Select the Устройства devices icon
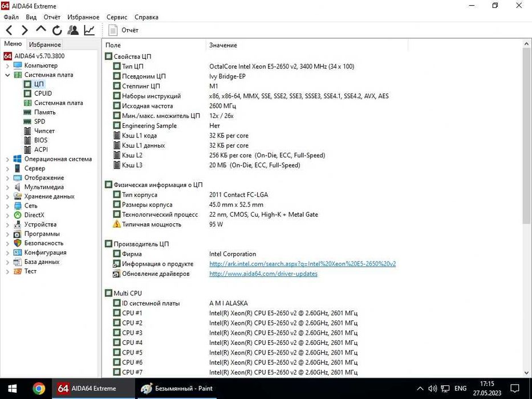532x399 pixels. (x=18, y=225)
